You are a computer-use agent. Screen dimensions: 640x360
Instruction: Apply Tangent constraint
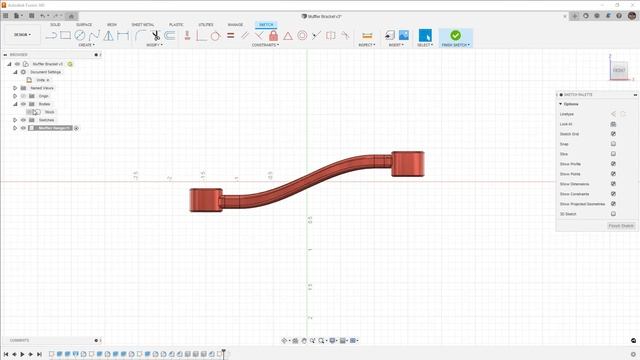[x=216, y=36]
